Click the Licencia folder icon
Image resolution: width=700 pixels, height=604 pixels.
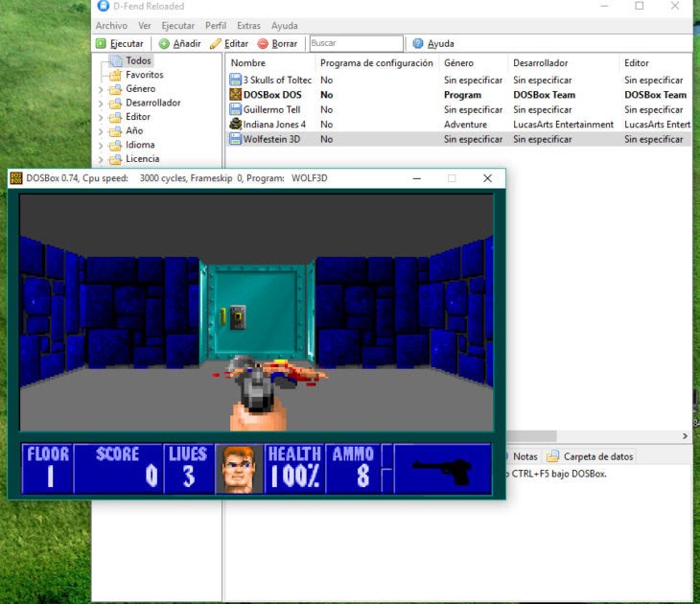115,159
